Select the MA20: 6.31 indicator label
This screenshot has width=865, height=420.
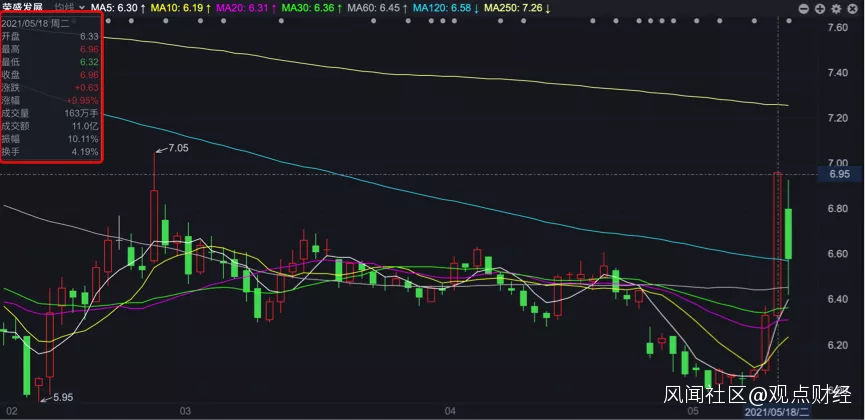tap(246, 8)
